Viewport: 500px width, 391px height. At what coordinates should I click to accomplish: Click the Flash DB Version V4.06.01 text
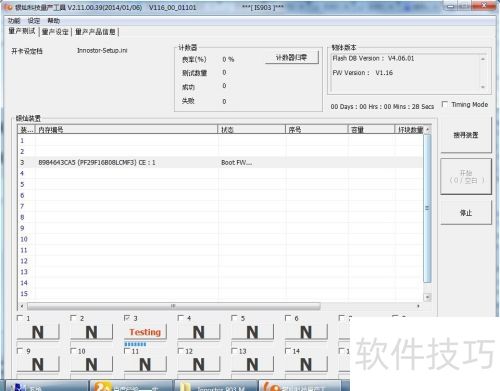pyautogui.click(x=373, y=58)
